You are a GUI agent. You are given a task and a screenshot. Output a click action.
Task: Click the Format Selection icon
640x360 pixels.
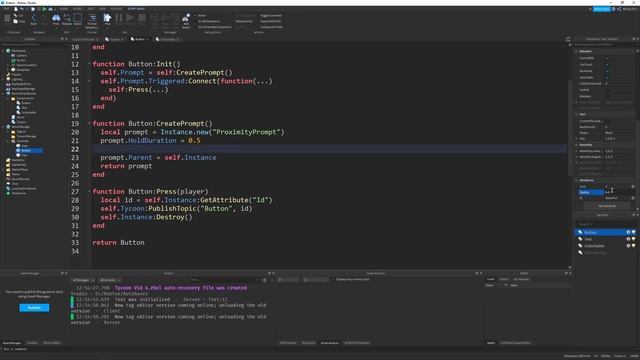[x=92, y=18]
